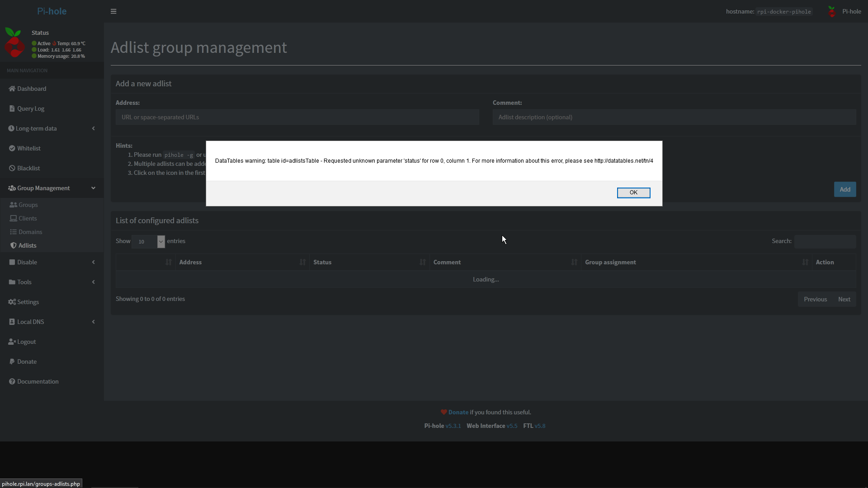The width and height of the screenshot is (868, 488).
Task: Open the Groups page from Group Management
Action: [x=27, y=204]
